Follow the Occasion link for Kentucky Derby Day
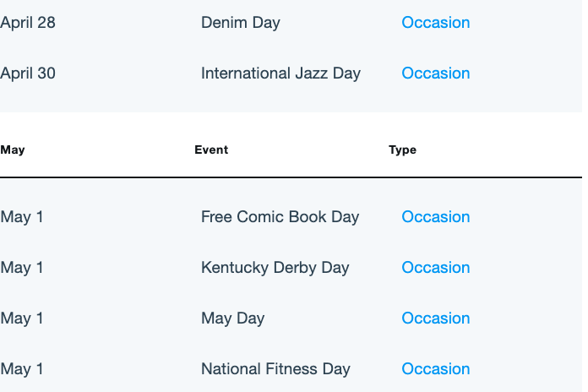The height and width of the screenshot is (392, 588). point(435,268)
